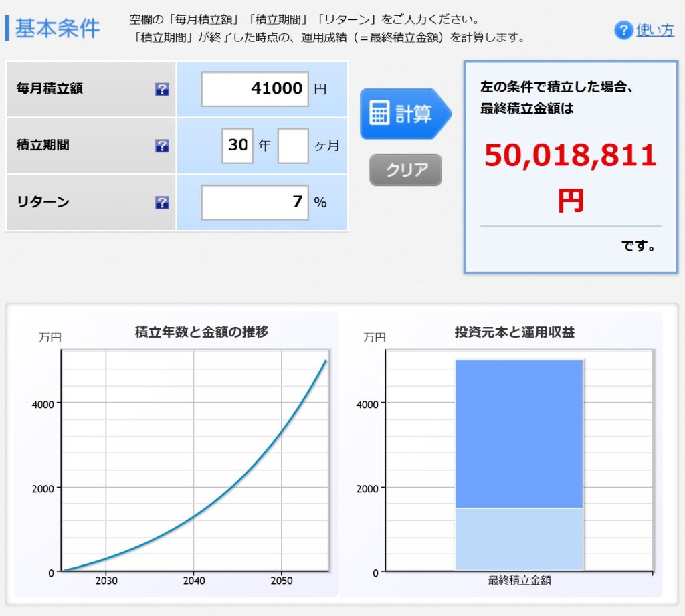Click the 基本条件 section heading

57,29
